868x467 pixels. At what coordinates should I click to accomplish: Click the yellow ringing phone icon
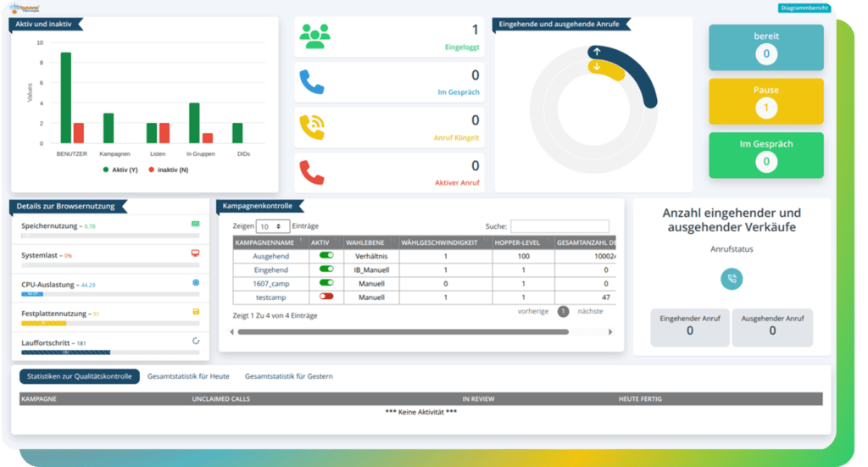click(312, 127)
